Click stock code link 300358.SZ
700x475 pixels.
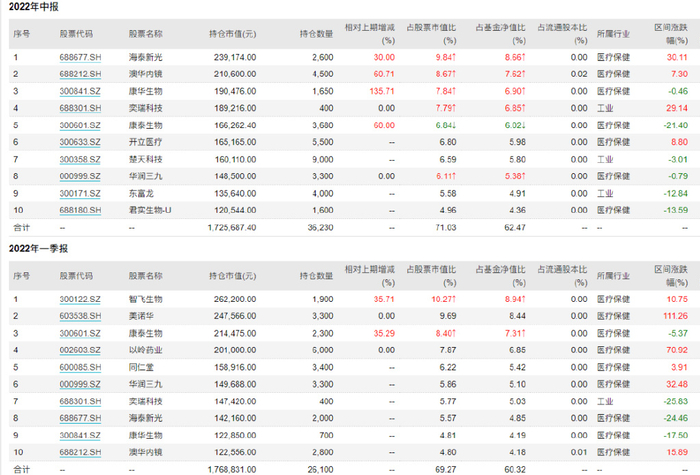coord(80,159)
